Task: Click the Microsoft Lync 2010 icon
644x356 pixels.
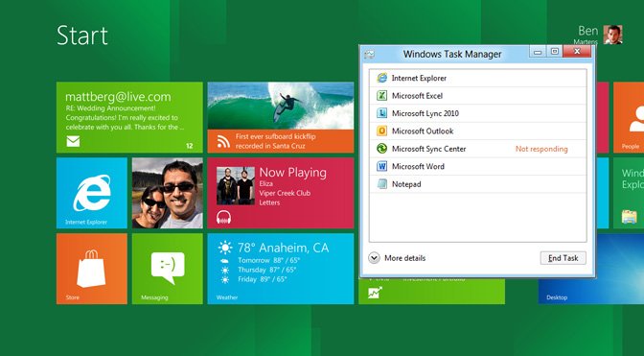Action: tap(382, 113)
